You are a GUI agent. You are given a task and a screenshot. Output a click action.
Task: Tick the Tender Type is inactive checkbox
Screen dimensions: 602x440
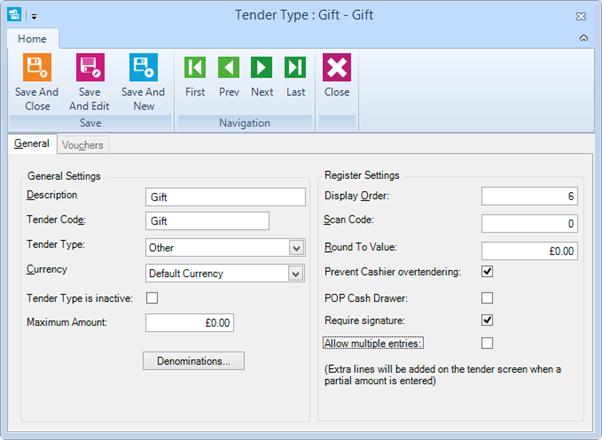click(x=152, y=298)
